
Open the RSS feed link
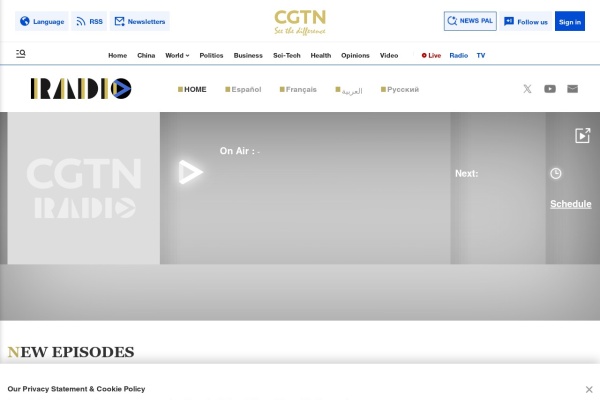(89, 21)
